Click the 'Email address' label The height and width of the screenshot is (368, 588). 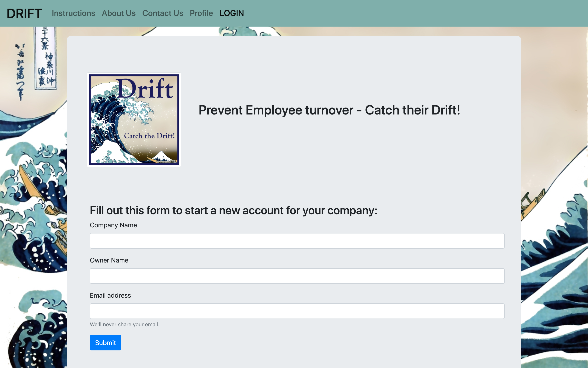110,295
